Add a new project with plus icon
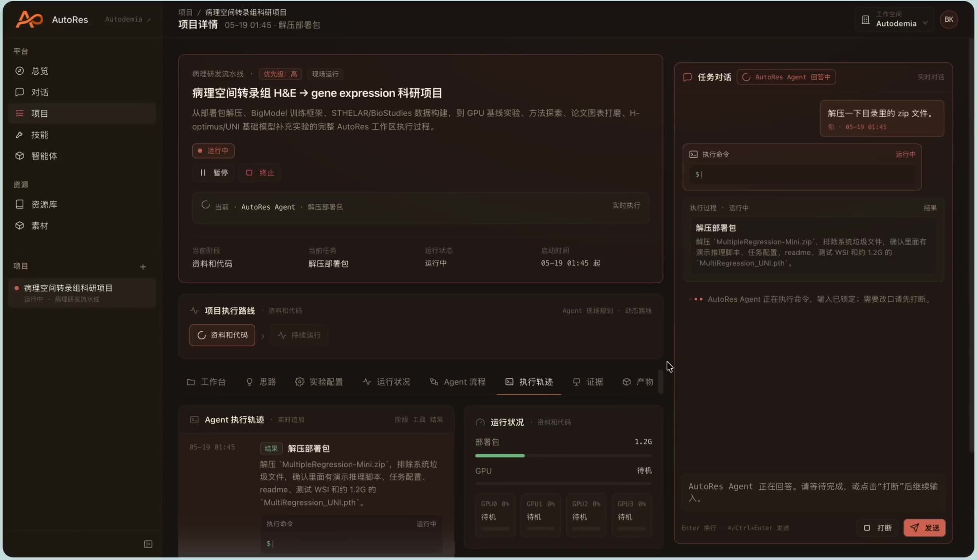Image resolution: width=977 pixels, height=560 pixels. point(143,267)
